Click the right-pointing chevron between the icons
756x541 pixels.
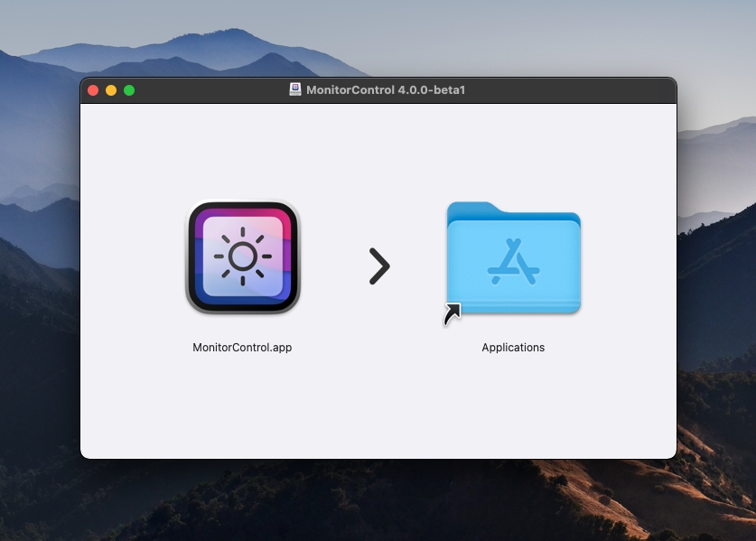379,266
